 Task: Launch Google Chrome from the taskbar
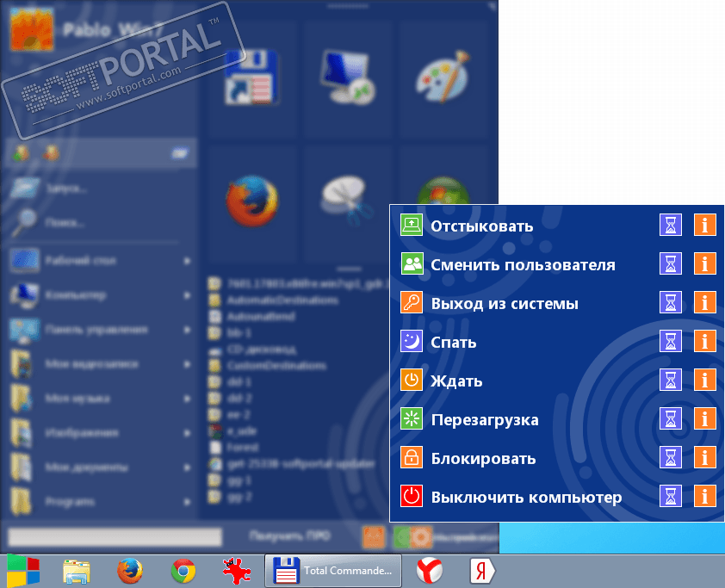point(183,572)
